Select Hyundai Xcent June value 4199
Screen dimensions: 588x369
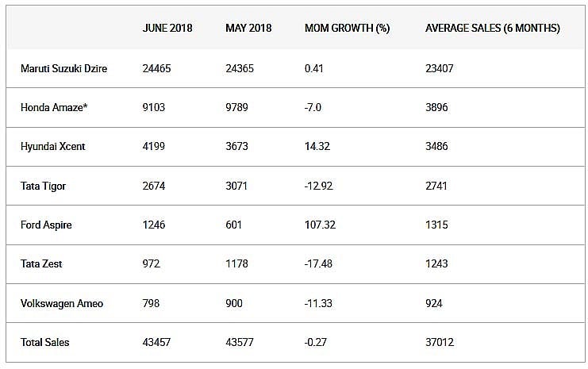point(154,146)
